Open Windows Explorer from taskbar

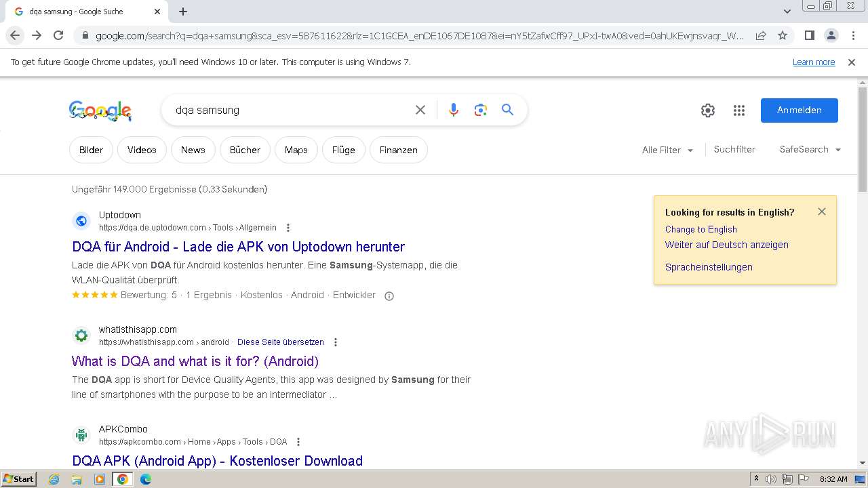pyautogui.click(x=77, y=479)
